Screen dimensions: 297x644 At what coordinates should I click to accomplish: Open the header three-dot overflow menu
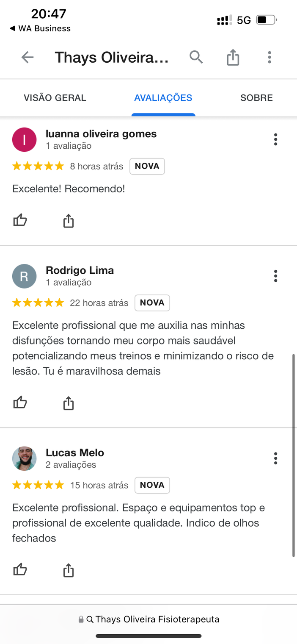269,57
